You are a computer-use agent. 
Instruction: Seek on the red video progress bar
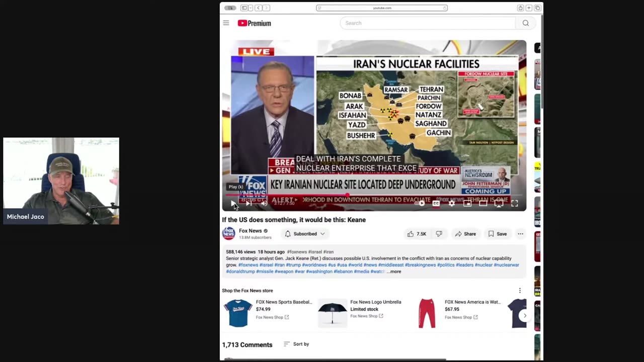[374, 195]
